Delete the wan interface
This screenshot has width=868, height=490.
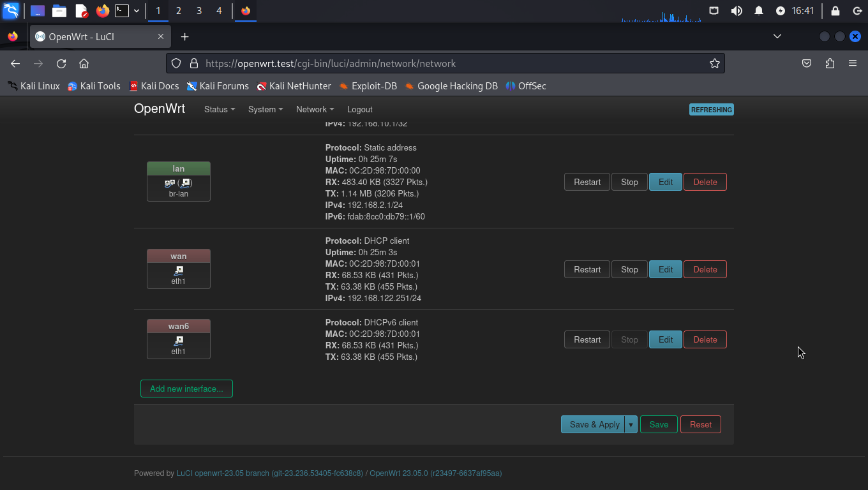click(705, 269)
